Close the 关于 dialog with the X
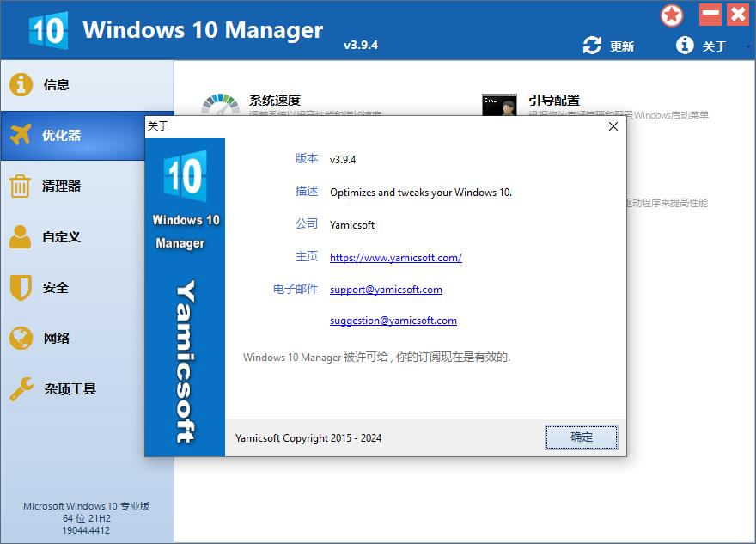 (613, 126)
